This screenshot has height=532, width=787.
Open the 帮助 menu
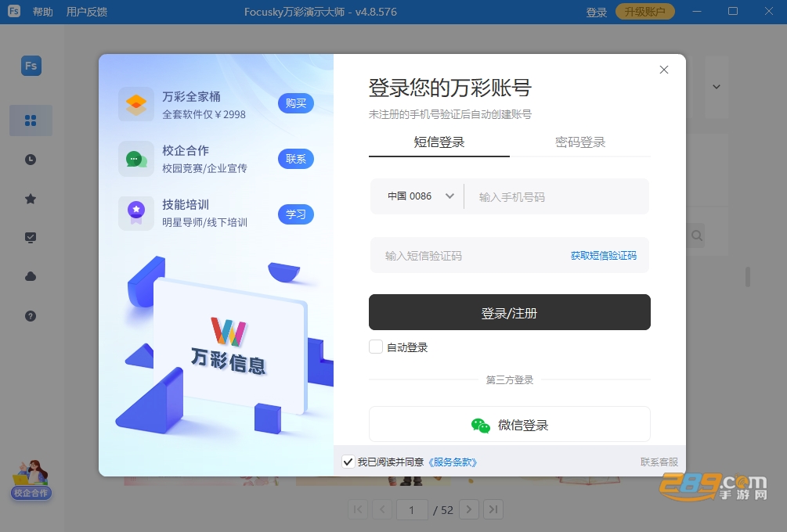pos(42,12)
